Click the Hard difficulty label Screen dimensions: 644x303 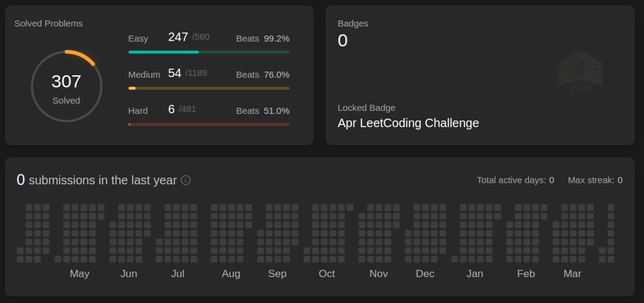click(138, 111)
